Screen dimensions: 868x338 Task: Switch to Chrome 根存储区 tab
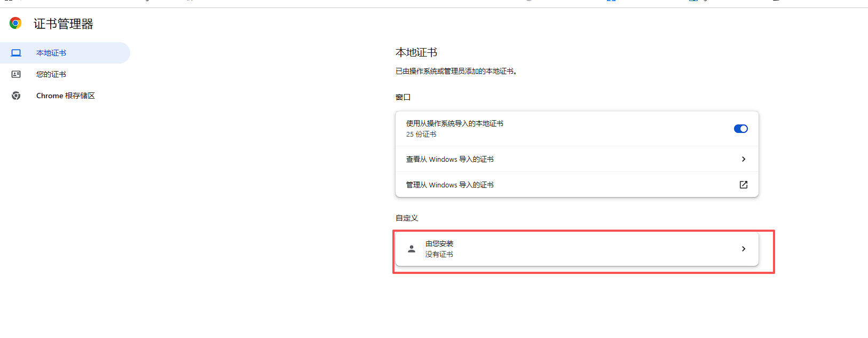point(65,96)
